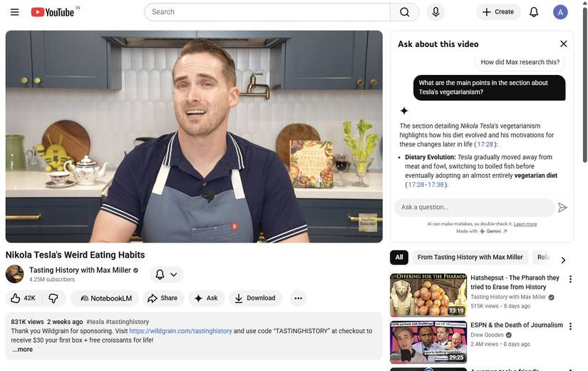Jump to the 17:28 timestamp link
This screenshot has height=371, width=588.
point(485,144)
